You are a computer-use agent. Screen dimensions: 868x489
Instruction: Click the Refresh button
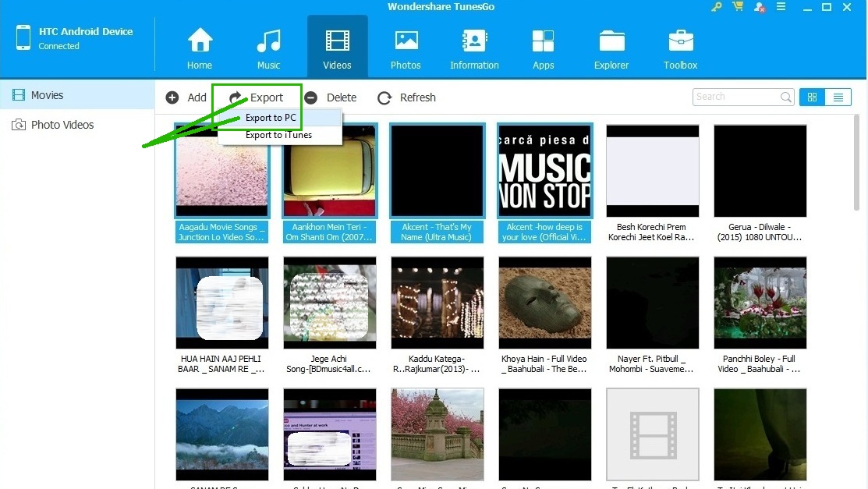[406, 97]
